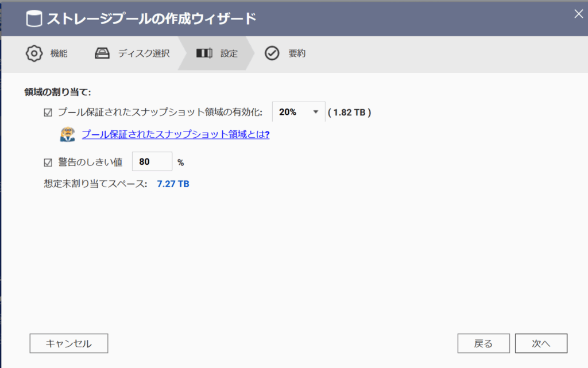Click the 7.27 TB unallocated space value
This screenshot has width=588, height=368.
tap(173, 184)
